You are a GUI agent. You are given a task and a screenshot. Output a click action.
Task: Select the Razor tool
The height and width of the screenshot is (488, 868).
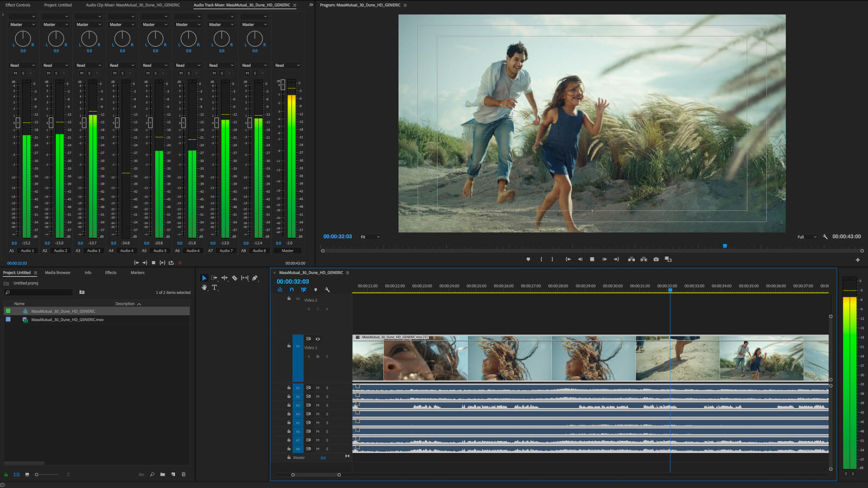(235, 278)
